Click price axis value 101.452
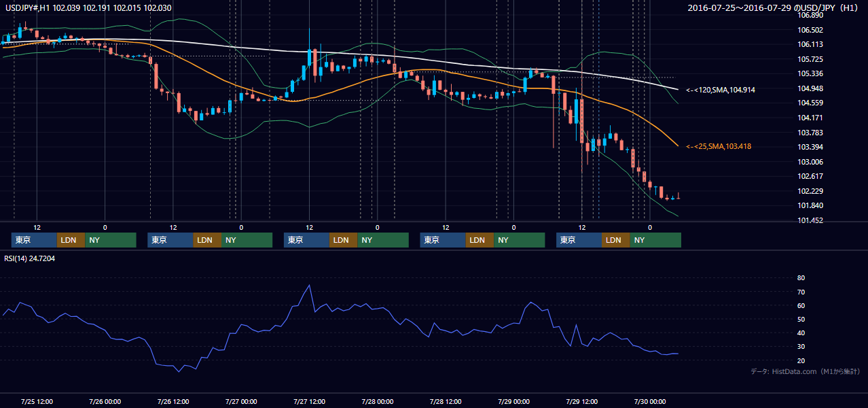The image size is (868, 408). 811,220
